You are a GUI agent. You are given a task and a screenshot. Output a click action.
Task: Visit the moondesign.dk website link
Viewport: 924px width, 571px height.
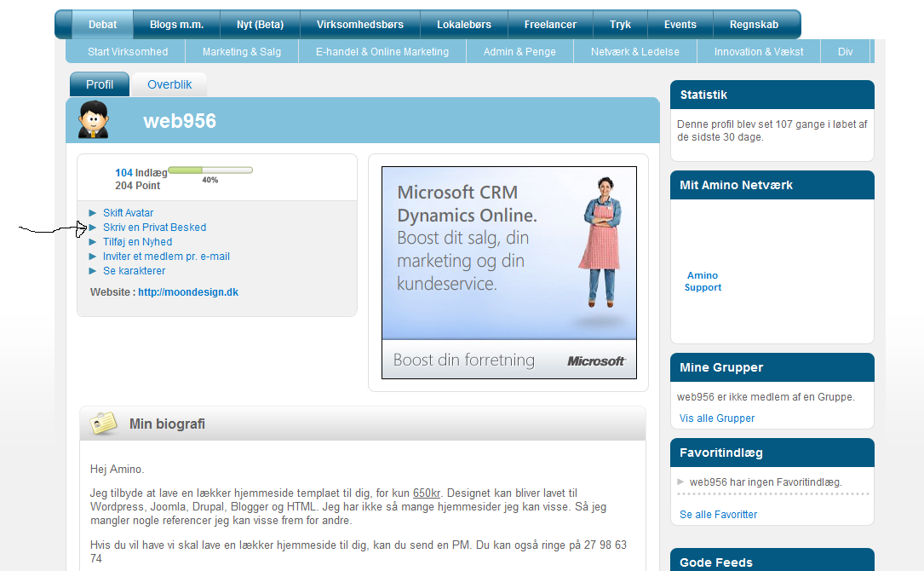[188, 292]
